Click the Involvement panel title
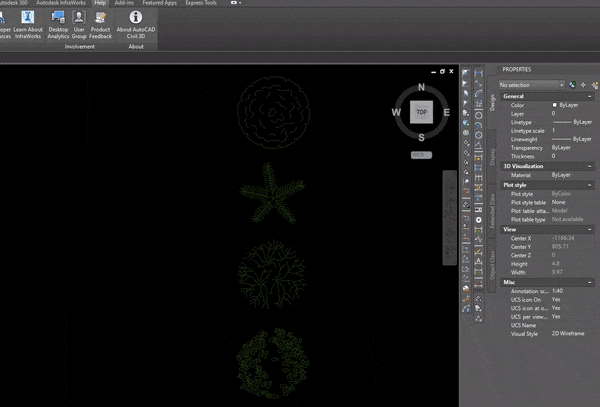 (x=79, y=47)
